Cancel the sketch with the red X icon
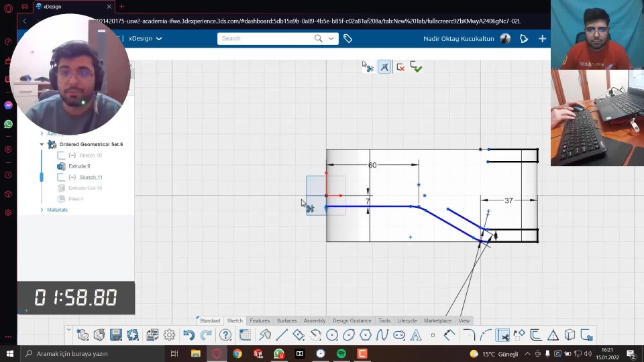Image resolution: width=644 pixels, height=362 pixels. 400,67
